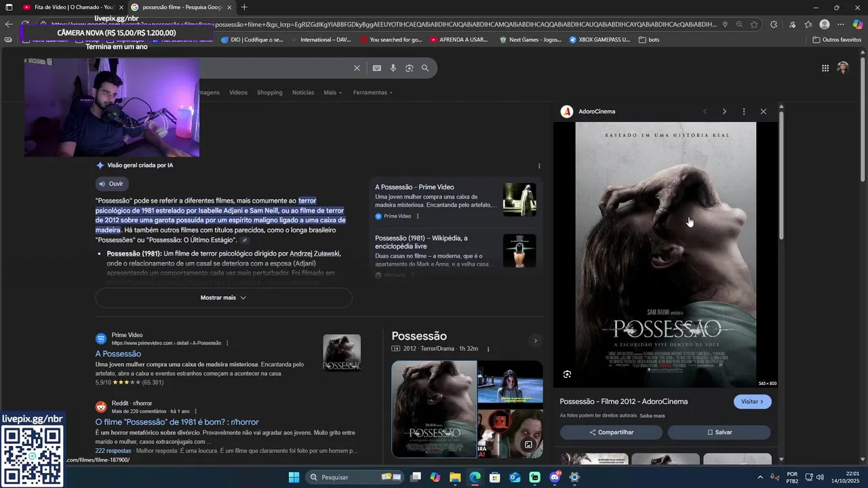Go to next image in preview panel
The width and height of the screenshot is (868, 488).
pyautogui.click(x=724, y=111)
